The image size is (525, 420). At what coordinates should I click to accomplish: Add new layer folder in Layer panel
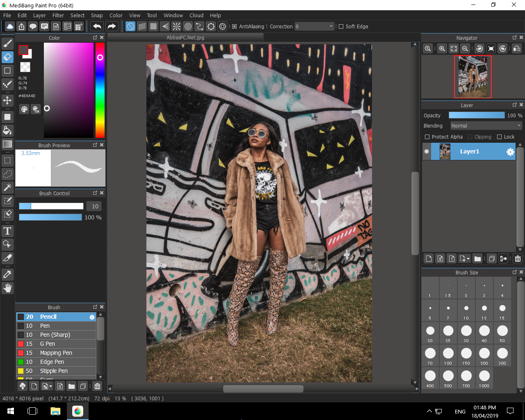coord(477,258)
